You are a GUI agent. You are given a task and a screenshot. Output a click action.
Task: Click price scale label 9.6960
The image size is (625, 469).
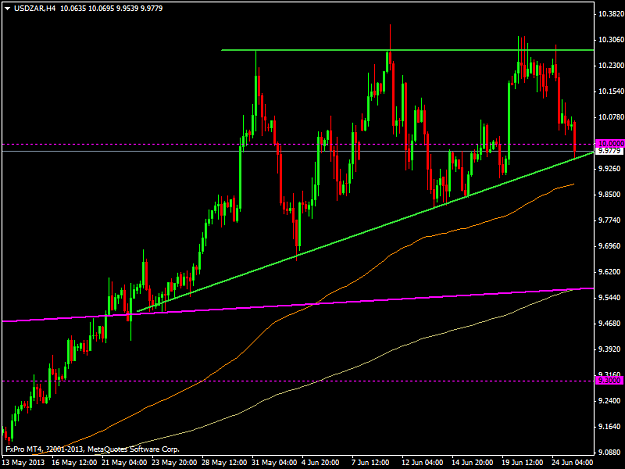coord(611,246)
